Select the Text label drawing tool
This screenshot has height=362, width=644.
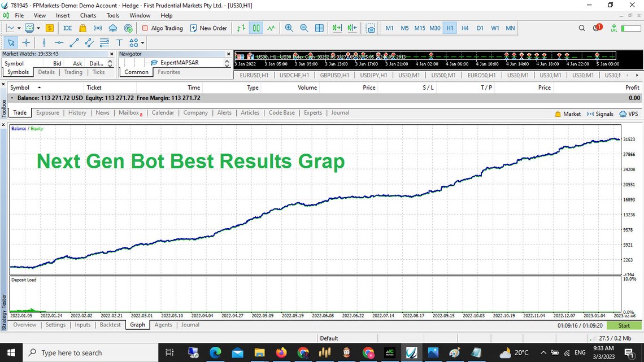[x=120, y=42]
